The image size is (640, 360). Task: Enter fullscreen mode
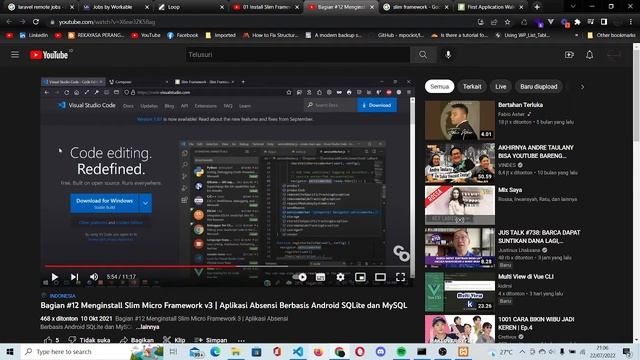(x=400, y=277)
